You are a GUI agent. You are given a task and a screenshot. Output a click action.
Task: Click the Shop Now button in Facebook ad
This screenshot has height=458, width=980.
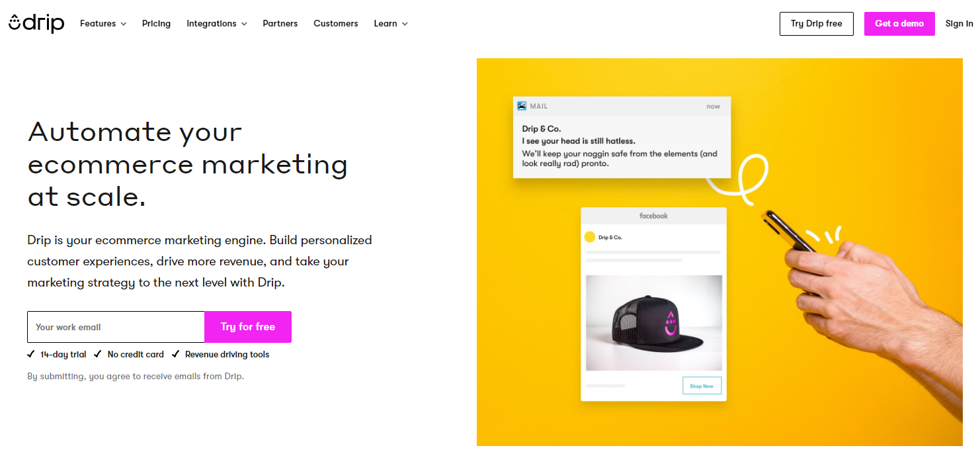pos(702,386)
